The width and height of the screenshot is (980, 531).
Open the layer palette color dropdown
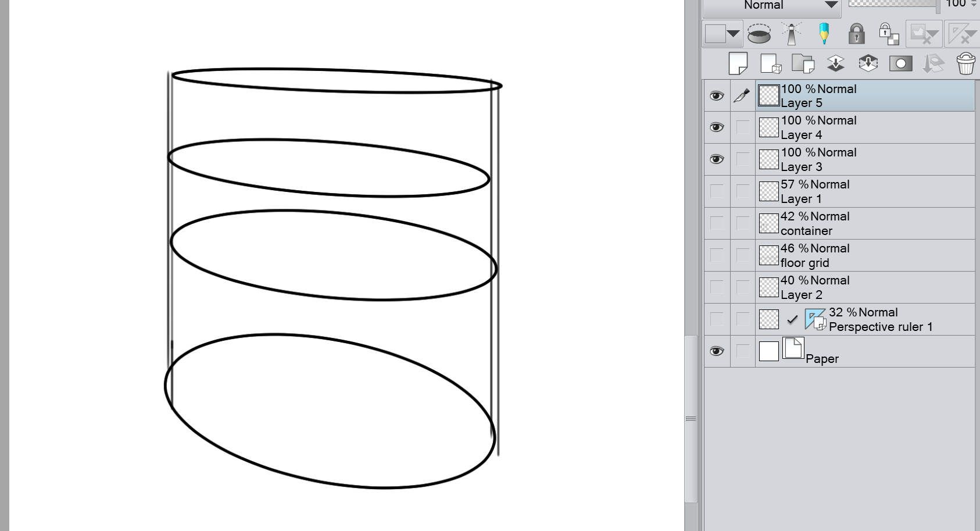point(723,34)
